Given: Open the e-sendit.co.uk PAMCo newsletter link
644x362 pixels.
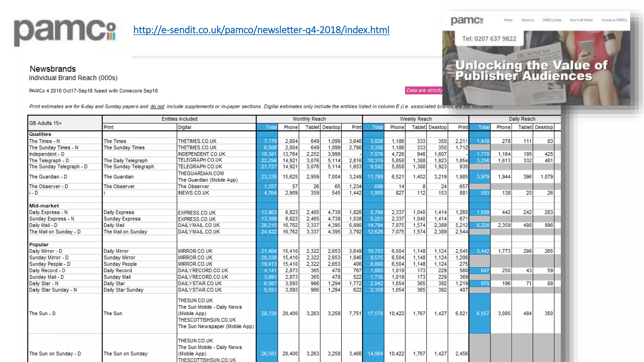Looking at the screenshot, I should coord(261,30).
